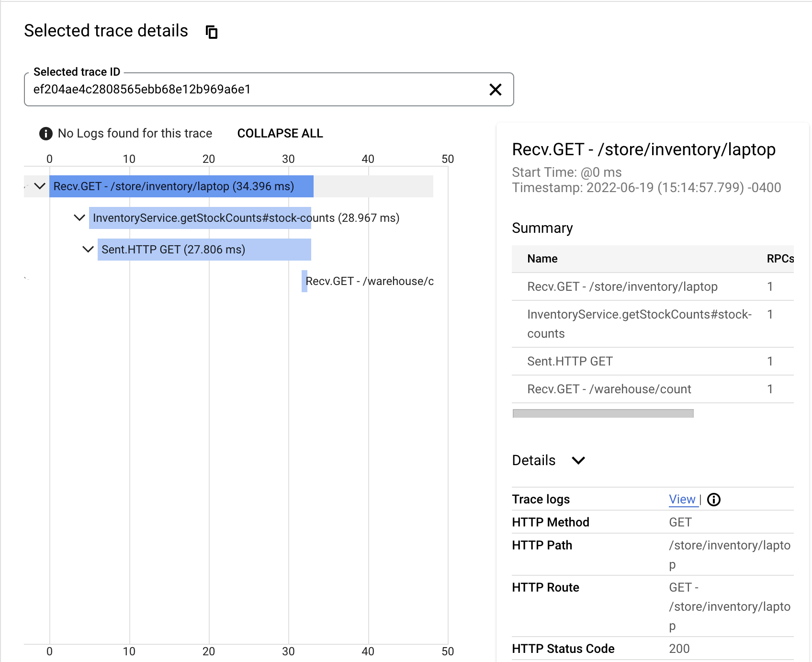Click the trace ID input field
The height and width of the screenshot is (662, 812).
pos(269,90)
